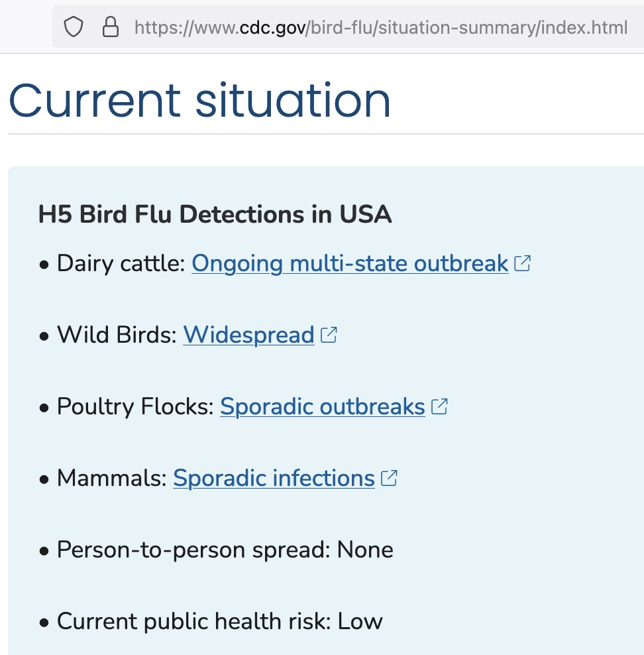The image size is (644, 655).
Task: Click the "Current public health risk: Low" line
Action: click(220, 621)
